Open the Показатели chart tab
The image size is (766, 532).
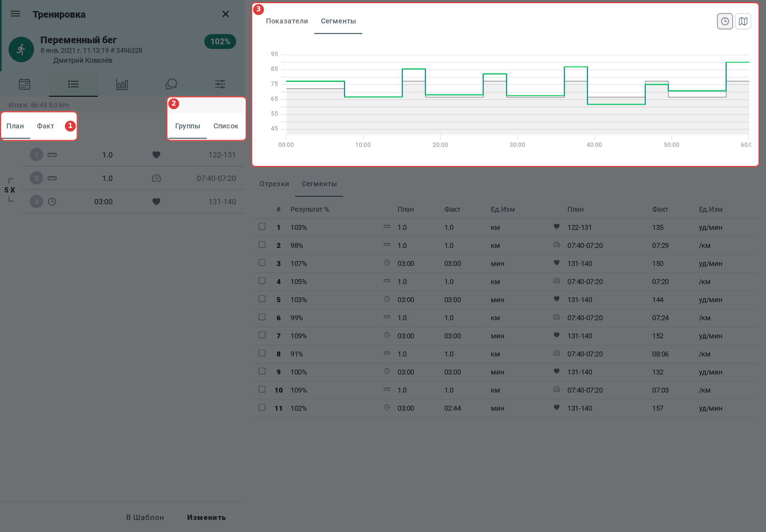click(287, 21)
